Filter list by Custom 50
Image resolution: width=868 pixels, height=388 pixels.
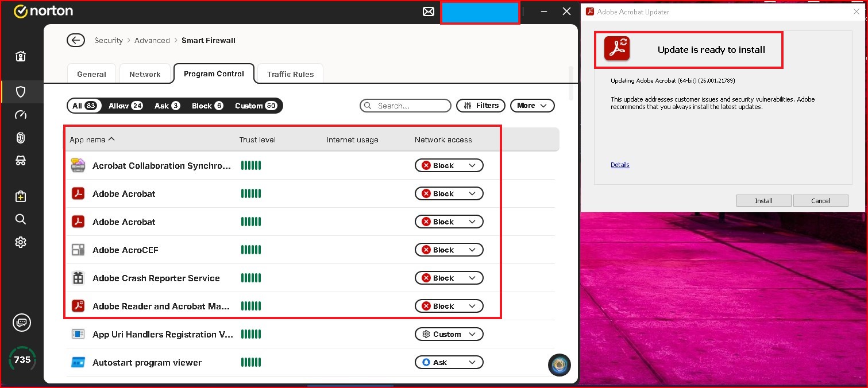tap(256, 106)
